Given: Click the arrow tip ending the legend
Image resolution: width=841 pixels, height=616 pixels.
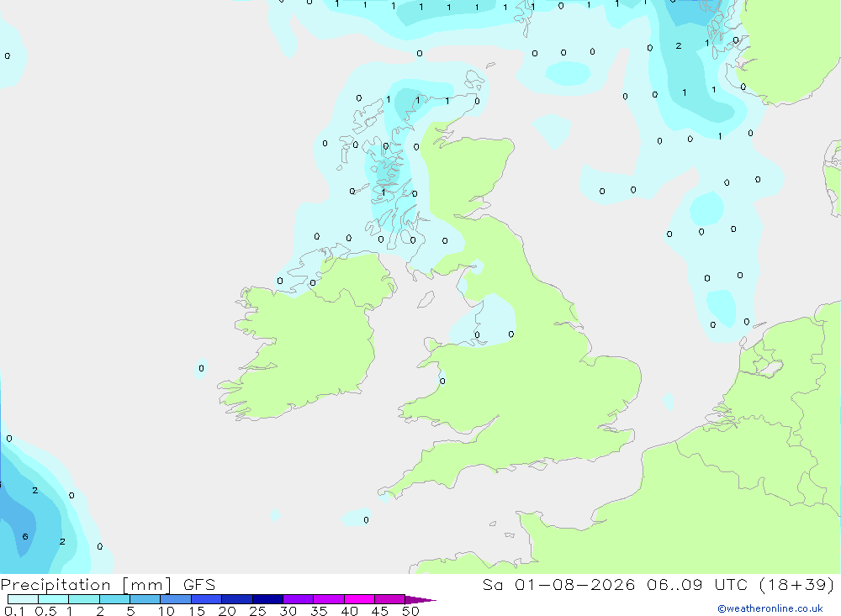Looking at the screenshot, I should click(x=421, y=600).
